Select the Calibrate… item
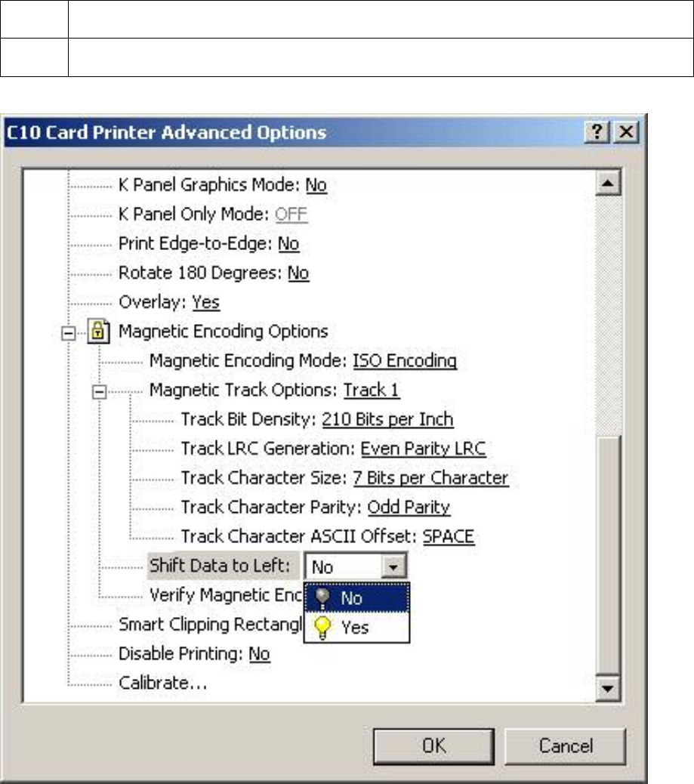The width and height of the screenshot is (694, 784). point(163,683)
